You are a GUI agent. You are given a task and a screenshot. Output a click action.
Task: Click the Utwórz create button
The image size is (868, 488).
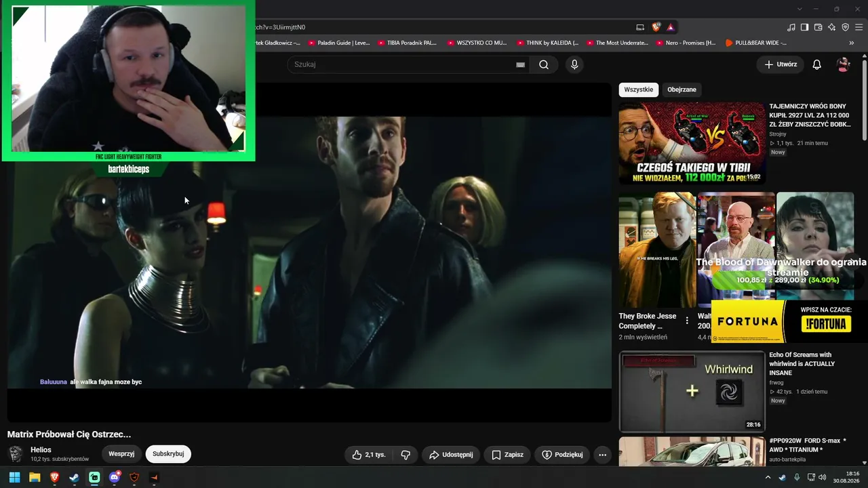781,64
